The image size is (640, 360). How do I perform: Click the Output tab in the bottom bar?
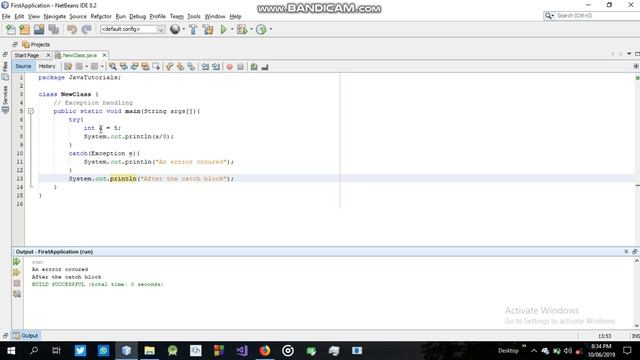click(26, 336)
